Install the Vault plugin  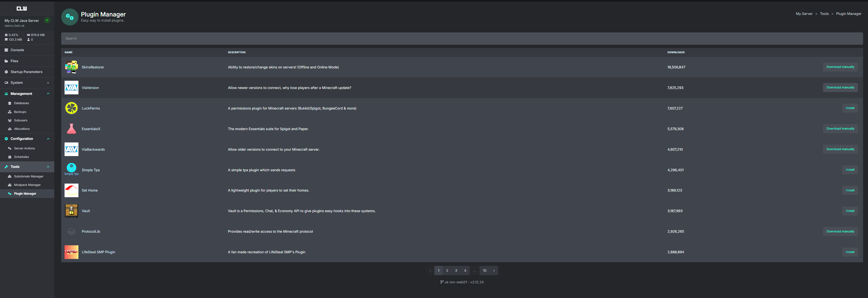click(x=850, y=211)
